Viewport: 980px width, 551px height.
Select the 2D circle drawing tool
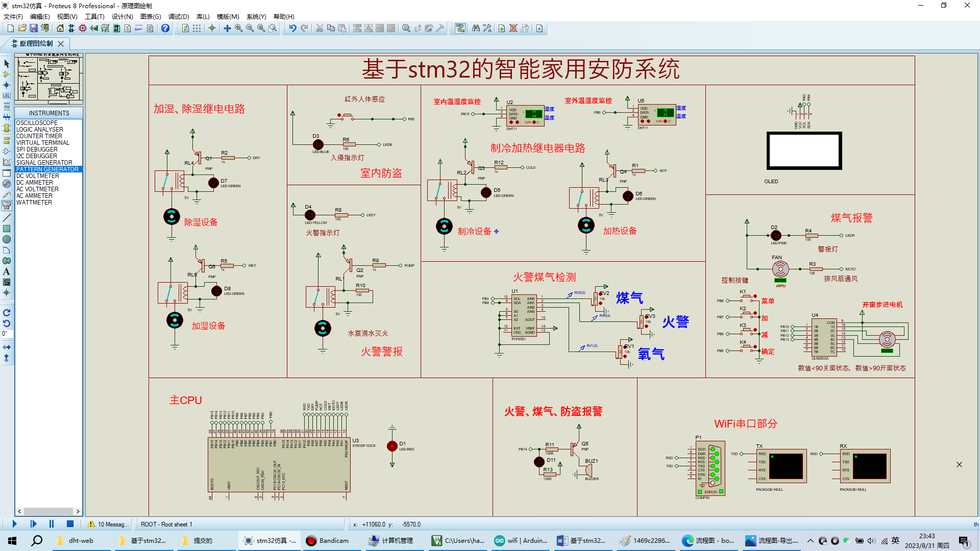pos(7,239)
